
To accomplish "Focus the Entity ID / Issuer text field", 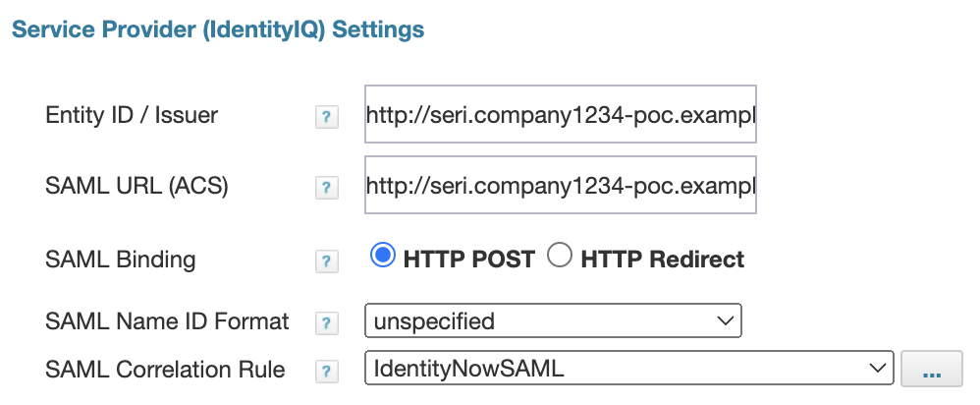I will coord(560,116).
